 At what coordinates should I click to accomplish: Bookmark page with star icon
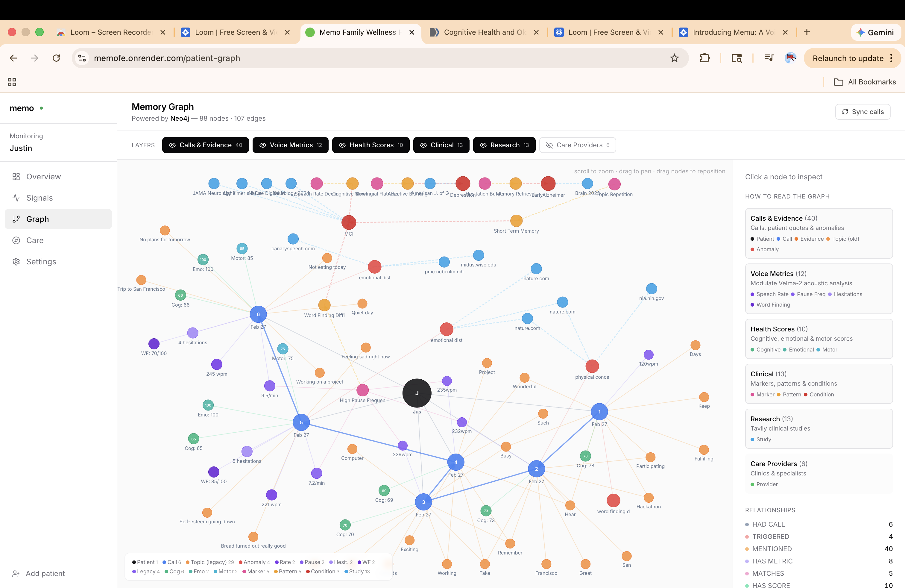674,58
